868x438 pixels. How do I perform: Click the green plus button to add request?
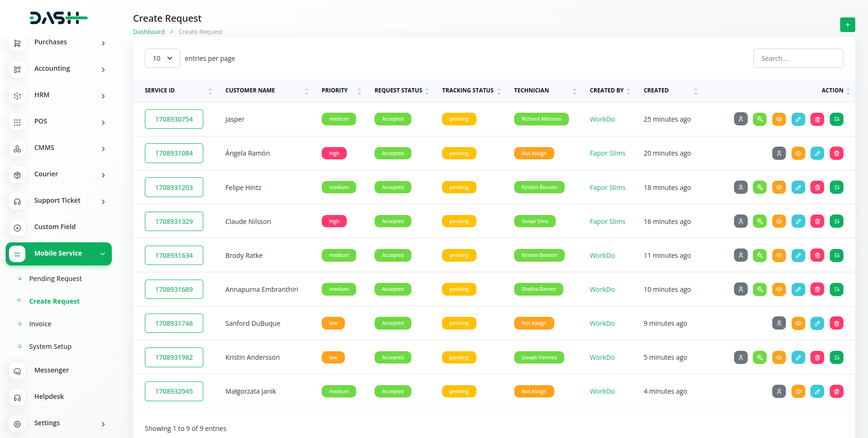point(847,25)
